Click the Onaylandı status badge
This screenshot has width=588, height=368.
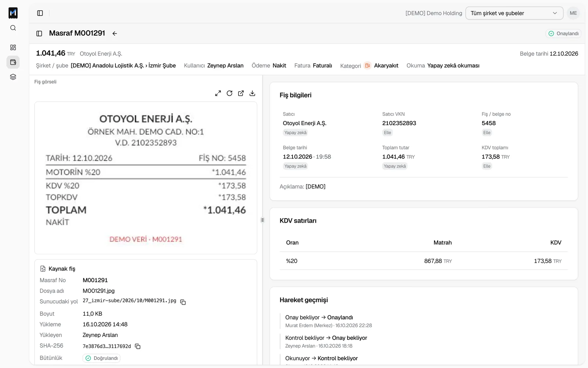coord(563,33)
